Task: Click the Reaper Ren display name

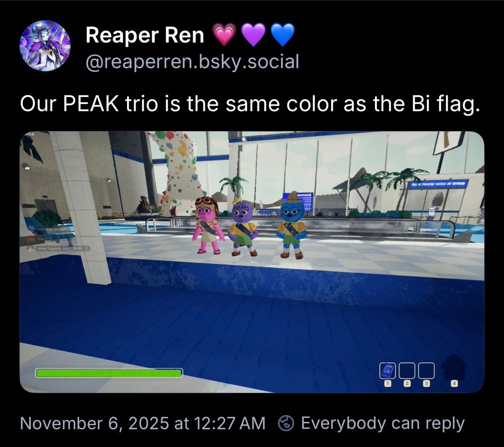Action: [x=145, y=35]
